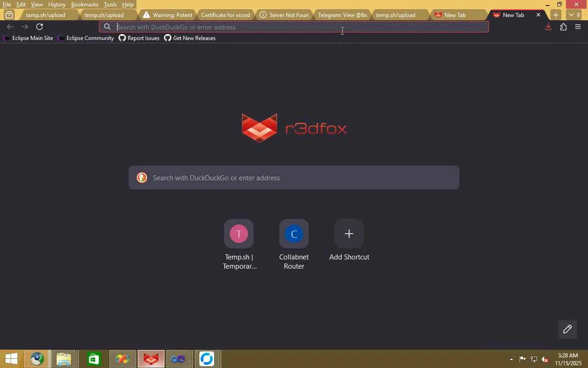Open the Tools menu
The image size is (588, 368).
tap(110, 4)
